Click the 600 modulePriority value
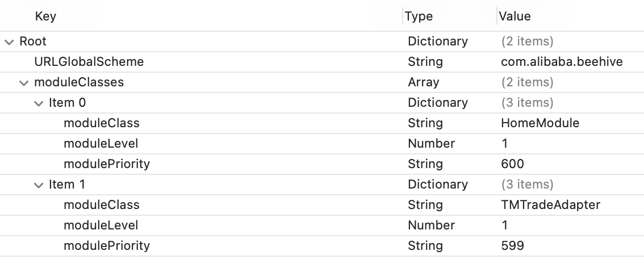 coord(512,164)
